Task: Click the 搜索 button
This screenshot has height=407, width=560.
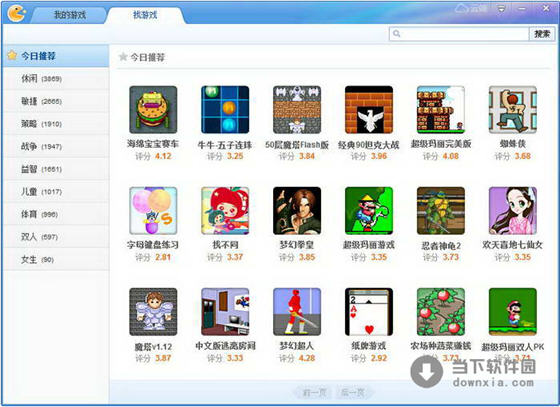Action: pyautogui.click(x=542, y=34)
